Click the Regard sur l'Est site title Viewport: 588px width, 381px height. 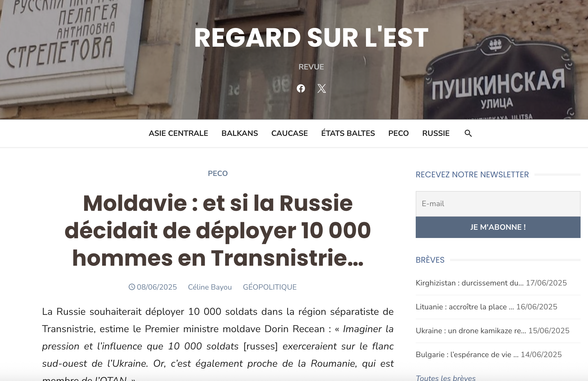[x=311, y=38]
